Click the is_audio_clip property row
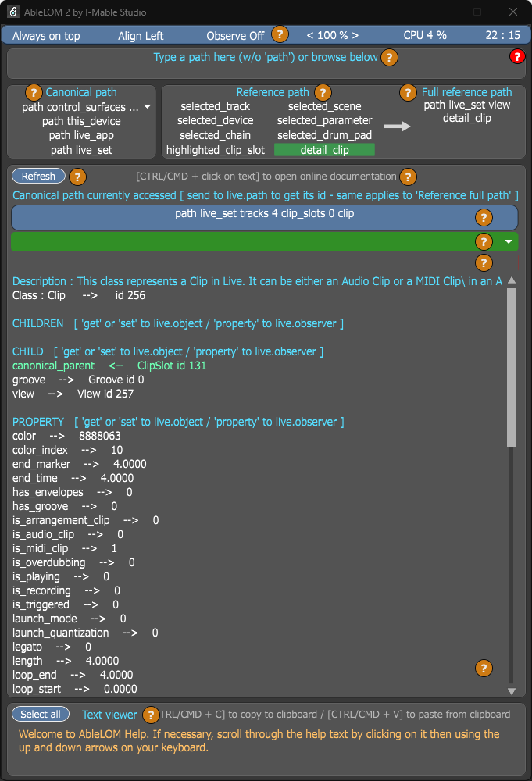 point(68,534)
